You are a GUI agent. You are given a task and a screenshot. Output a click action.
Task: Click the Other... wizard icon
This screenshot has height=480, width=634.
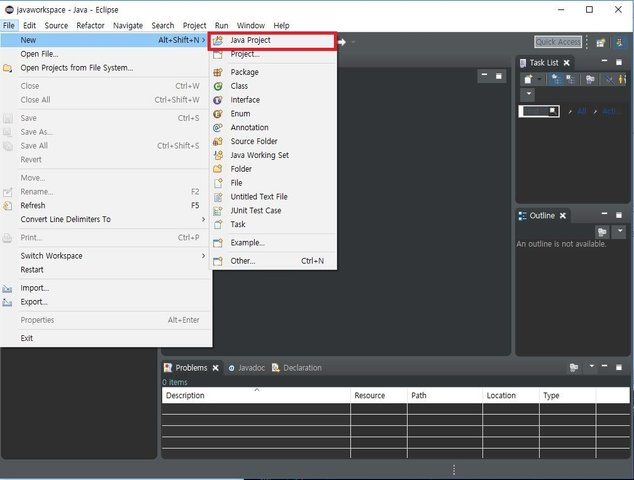coord(218,261)
